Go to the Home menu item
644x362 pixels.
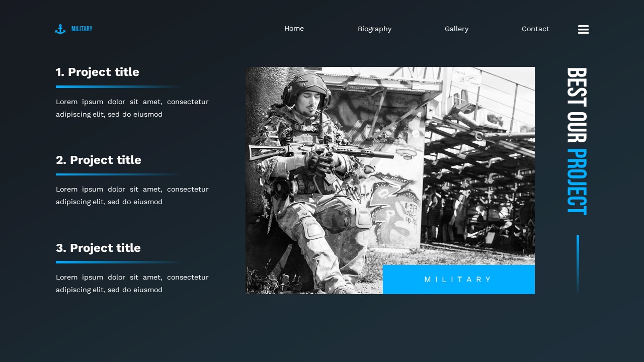point(294,29)
